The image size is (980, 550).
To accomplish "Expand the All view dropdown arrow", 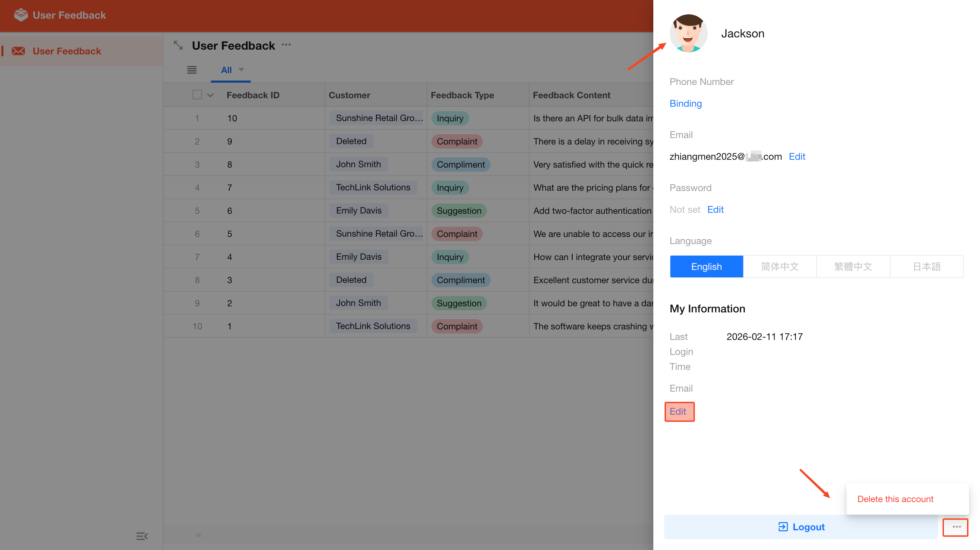I will coord(241,70).
